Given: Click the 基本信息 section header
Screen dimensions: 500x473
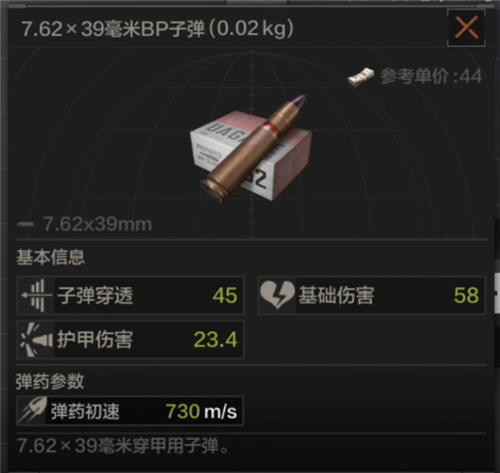Looking at the screenshot, I should tap(50, 257).
